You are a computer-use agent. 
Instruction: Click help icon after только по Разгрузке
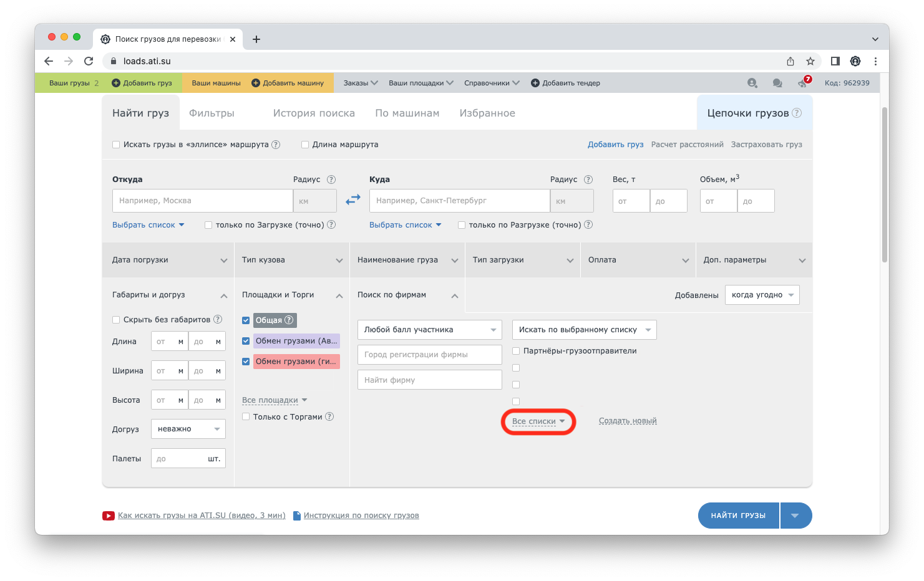pos(588,224)
